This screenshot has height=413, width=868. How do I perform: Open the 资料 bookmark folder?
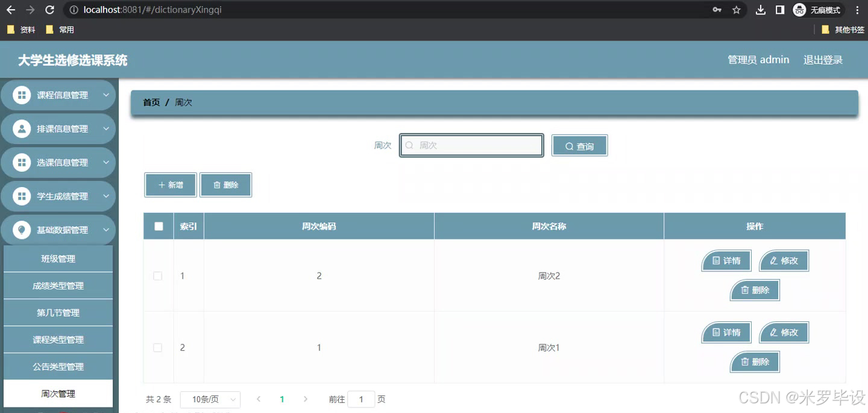point(21,30)
